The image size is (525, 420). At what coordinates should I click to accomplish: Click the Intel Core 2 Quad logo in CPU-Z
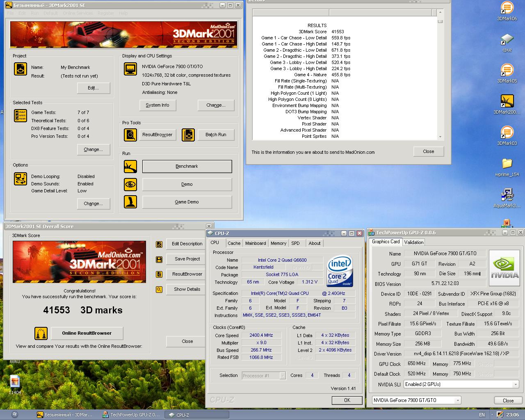340,271
